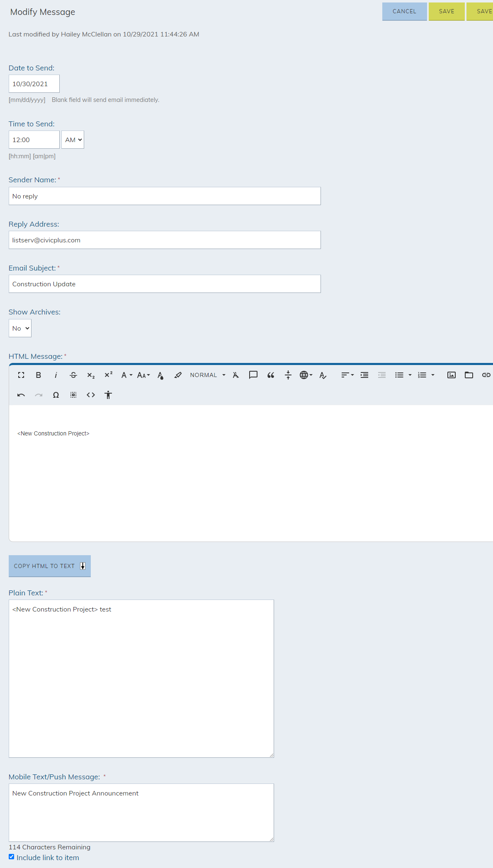Insert a block quote
Viewport: 493px width, 868px height.
271,375
